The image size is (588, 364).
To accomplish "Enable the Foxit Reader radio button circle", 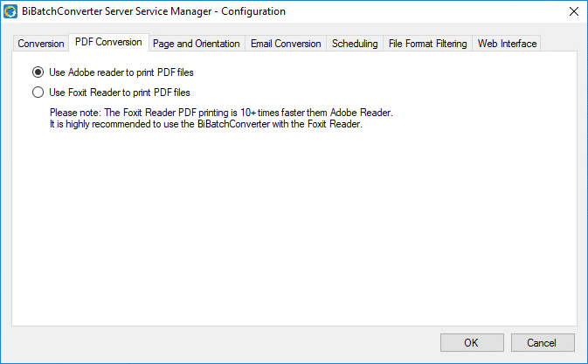I will (38, 92).
